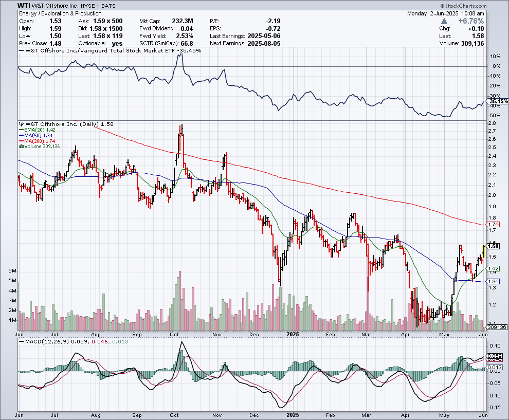
Task: Click the 0.059 MACD line axis tag
Action: pos(495,356)
